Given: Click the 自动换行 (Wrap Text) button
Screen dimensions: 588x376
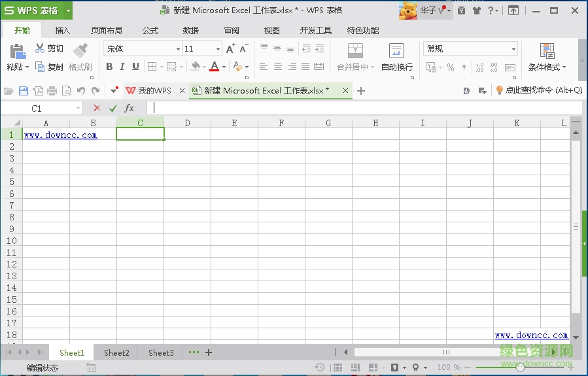Looking at the screenshot, I should [396, 57].
